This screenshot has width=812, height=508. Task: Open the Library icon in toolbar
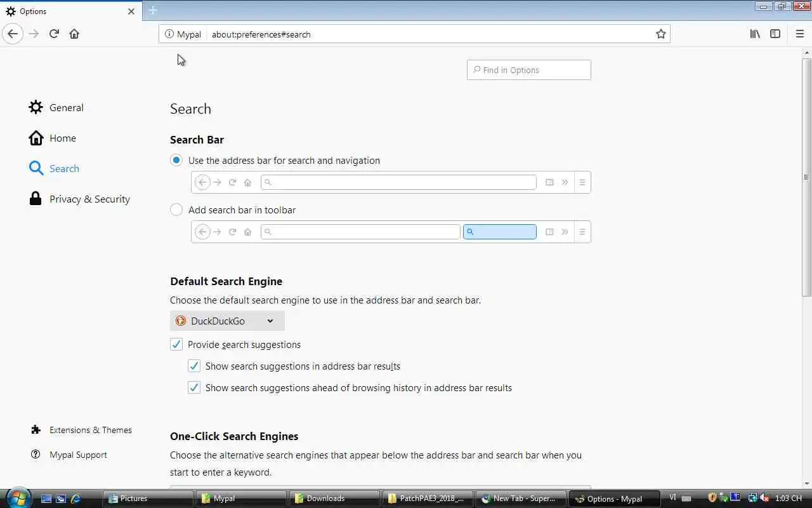755,34
